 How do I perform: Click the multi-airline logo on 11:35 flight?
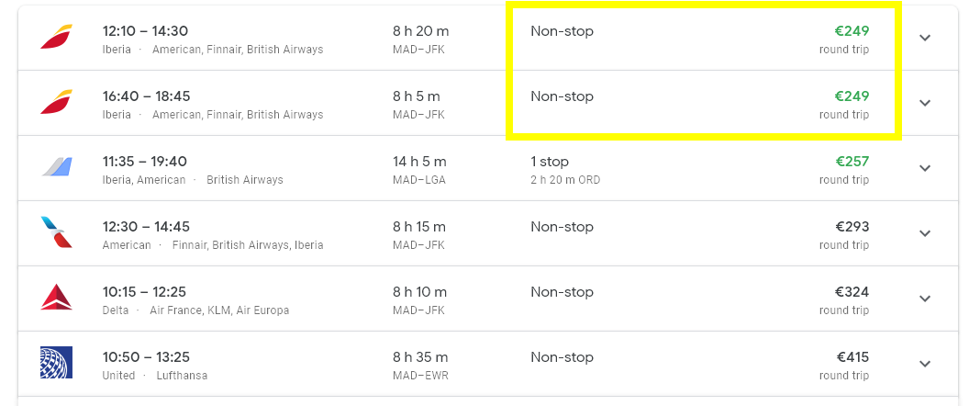(x=56, y=167)
